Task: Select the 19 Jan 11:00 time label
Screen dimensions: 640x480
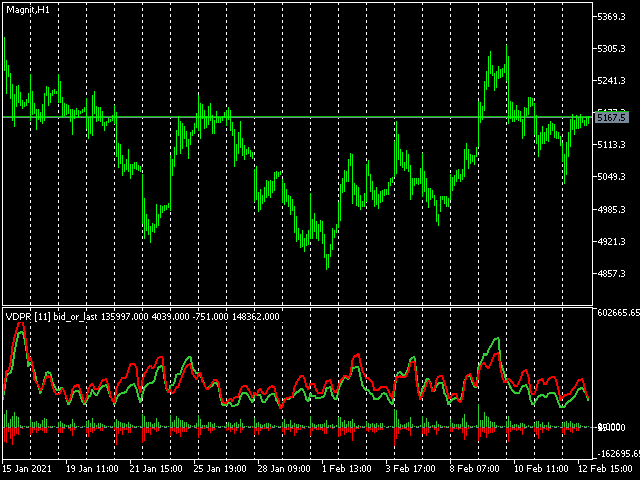Action: point(92,469)
